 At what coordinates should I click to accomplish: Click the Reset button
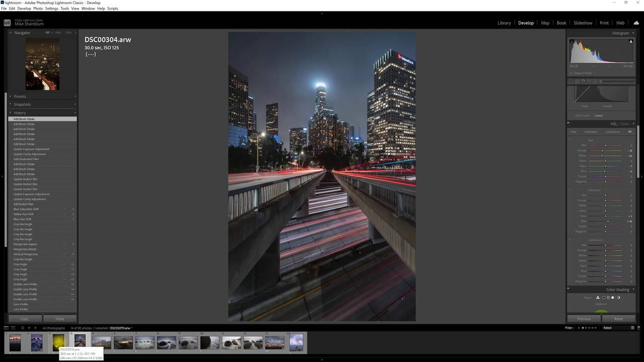[618, 319]
